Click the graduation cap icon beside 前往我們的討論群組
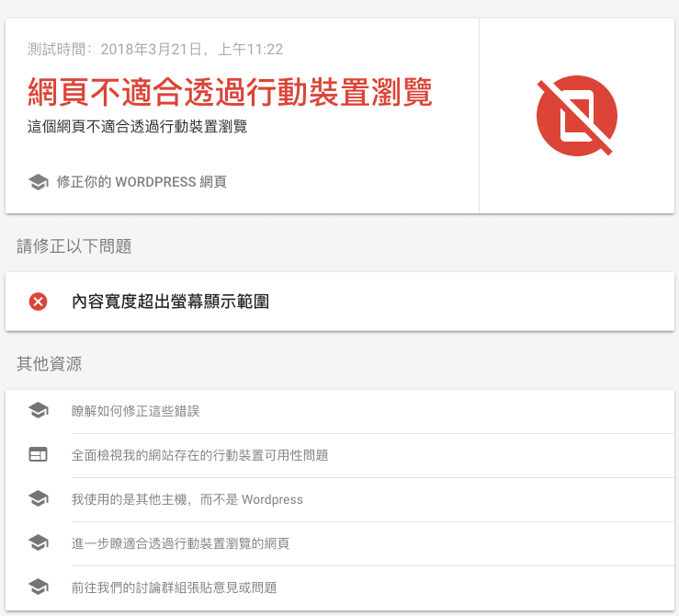Screen dimensions: 679x616 tap(38, 587)
